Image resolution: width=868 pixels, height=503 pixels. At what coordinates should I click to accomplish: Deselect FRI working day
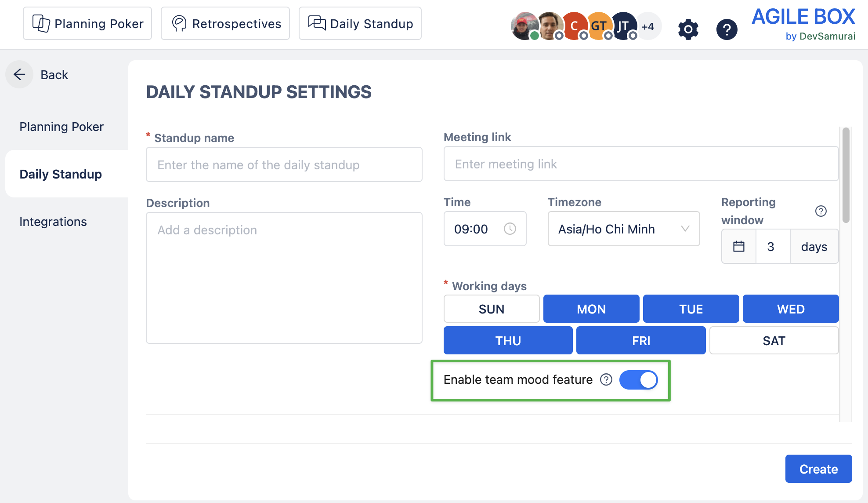[641, 340]
